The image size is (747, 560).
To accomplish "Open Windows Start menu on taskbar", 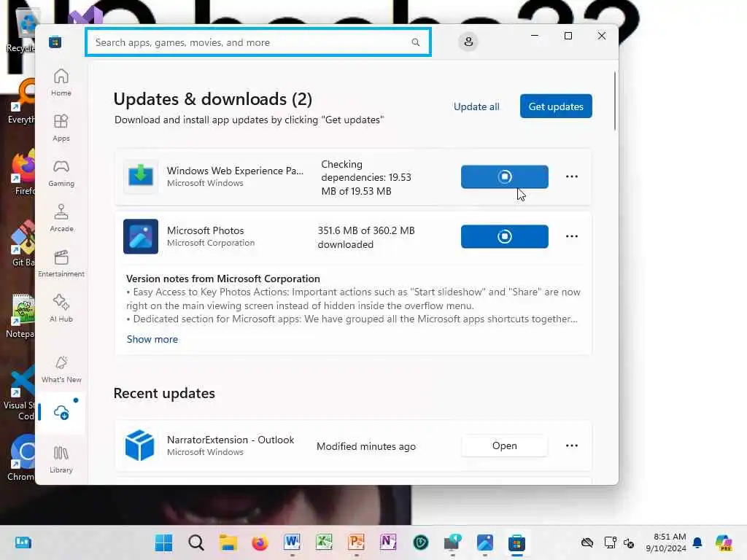I will point(164,542).
